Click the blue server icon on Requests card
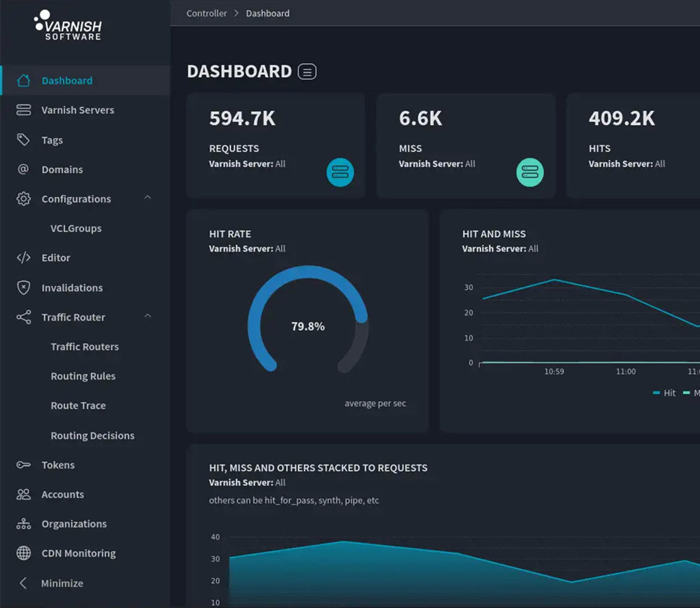The image size is (700, 608). [340, 172]
